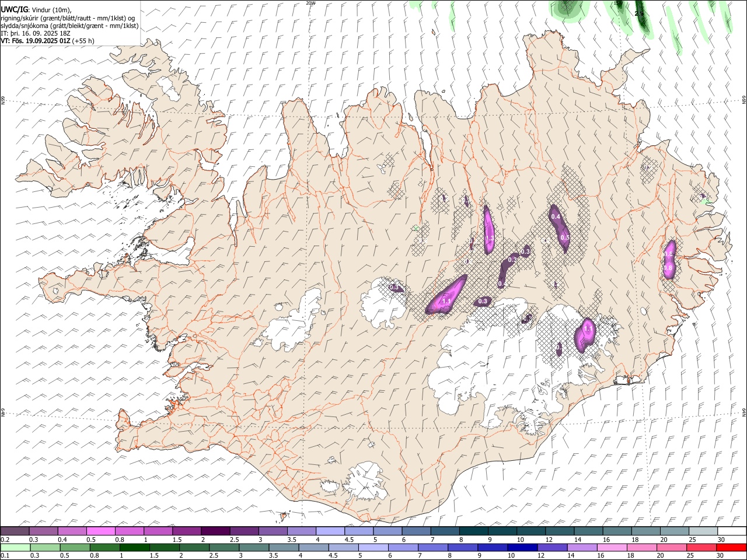Select the lilac 14 swatch in the bottom legend row
The image size is (747, 560).
click(x=582, y=548)
